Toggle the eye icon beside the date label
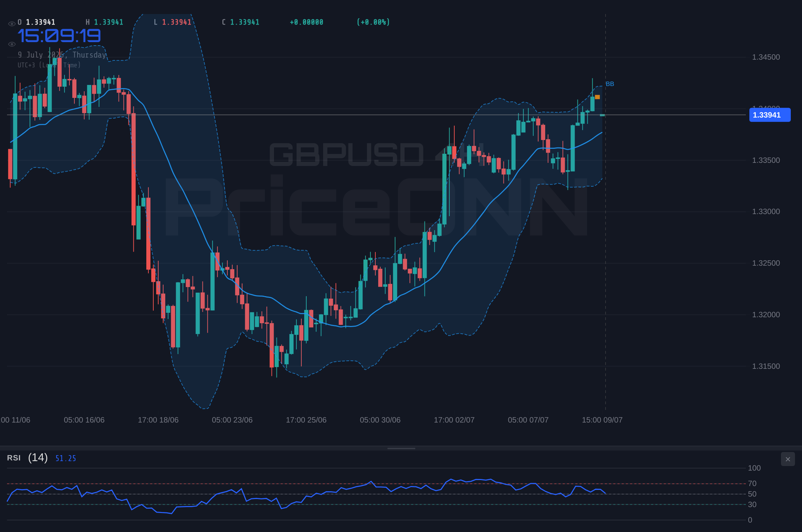Viewport: 802px width, 532px height. pos(12,44)
